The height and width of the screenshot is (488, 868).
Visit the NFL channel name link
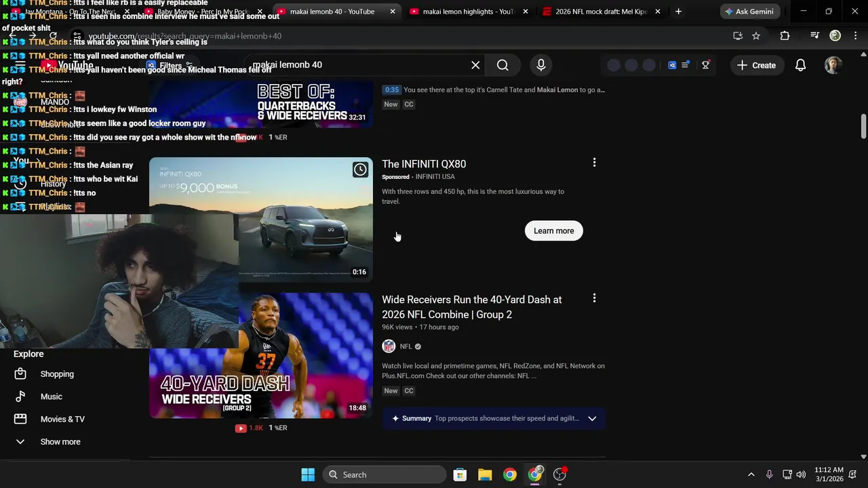406,346
